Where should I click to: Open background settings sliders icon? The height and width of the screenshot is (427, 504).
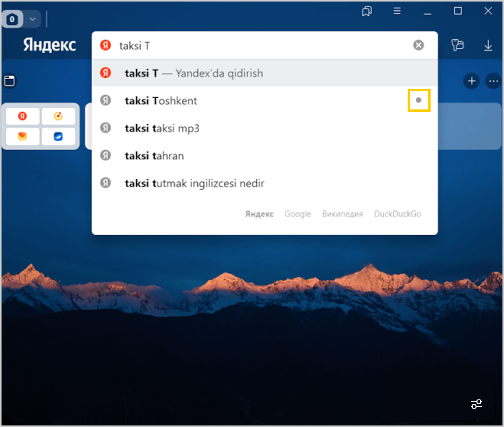pos(476,404)
